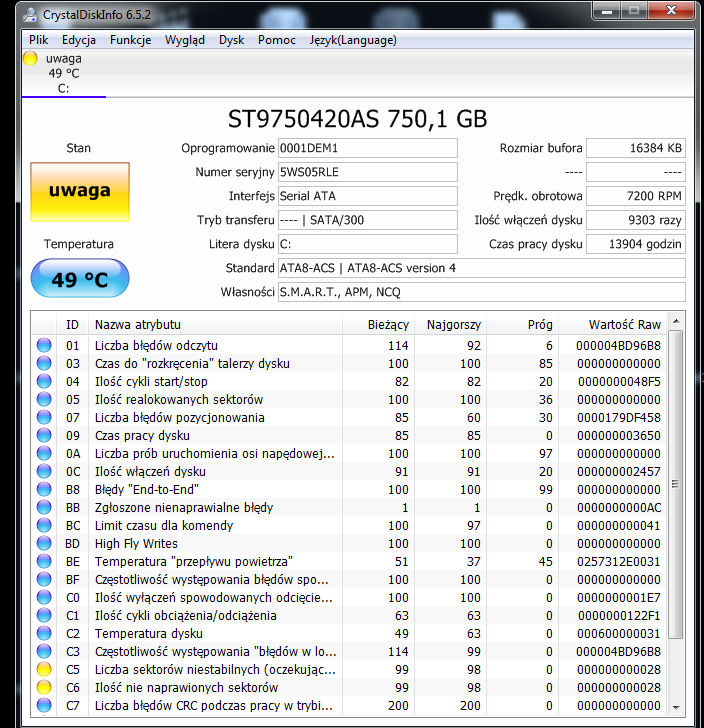704x728 pixels.
Task: Click the yellow 'uwaga' health status button
Action: click(x=80, y=192)
